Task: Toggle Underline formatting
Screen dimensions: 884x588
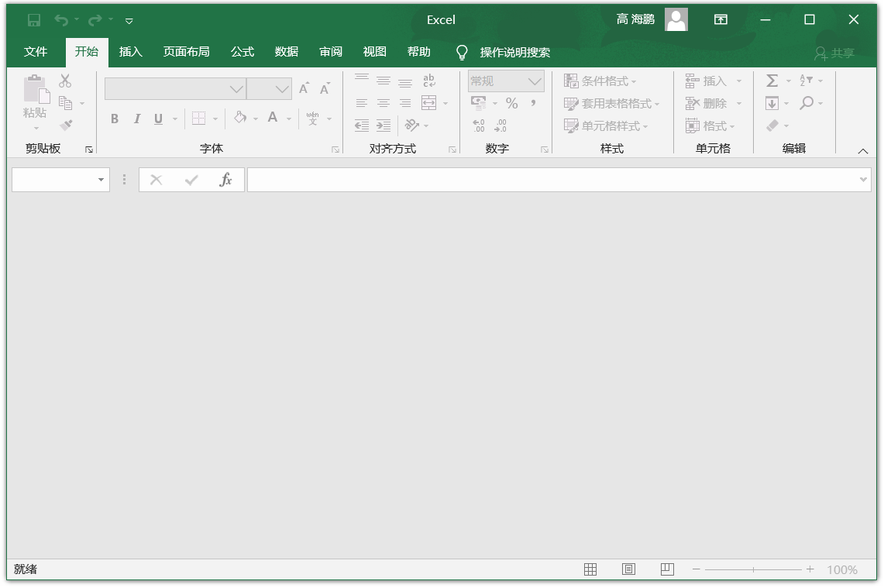Action: click(158, 119)
